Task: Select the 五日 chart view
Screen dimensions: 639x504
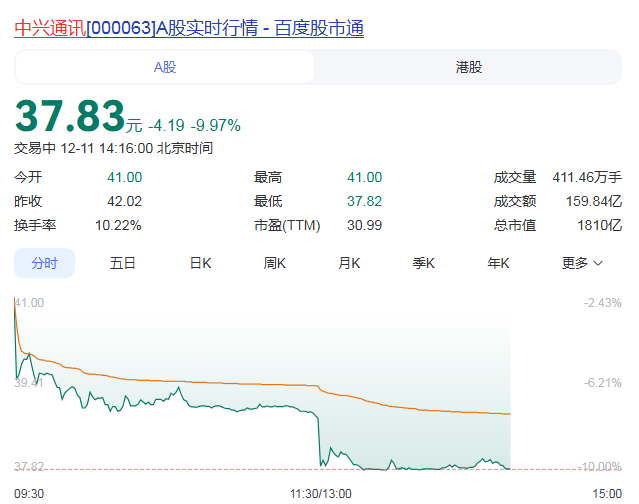Action: pyautogui.click(x=123, y=263)
